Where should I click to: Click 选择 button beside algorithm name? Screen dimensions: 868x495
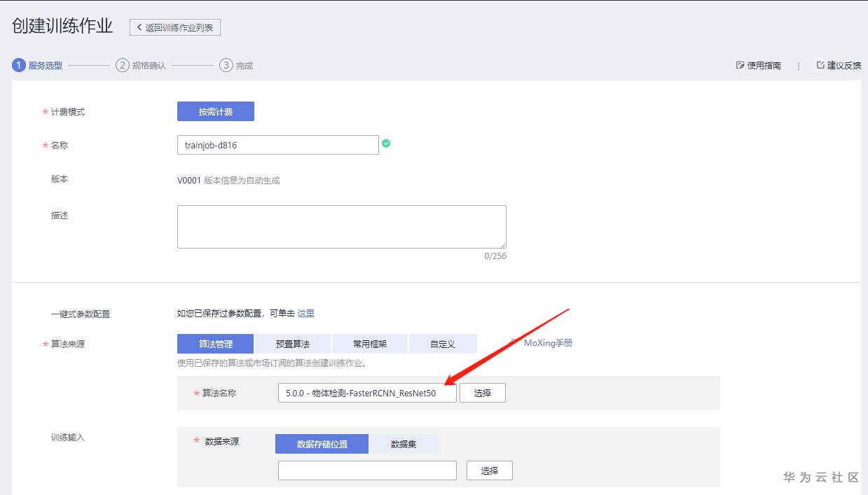[x=483, y=393]
